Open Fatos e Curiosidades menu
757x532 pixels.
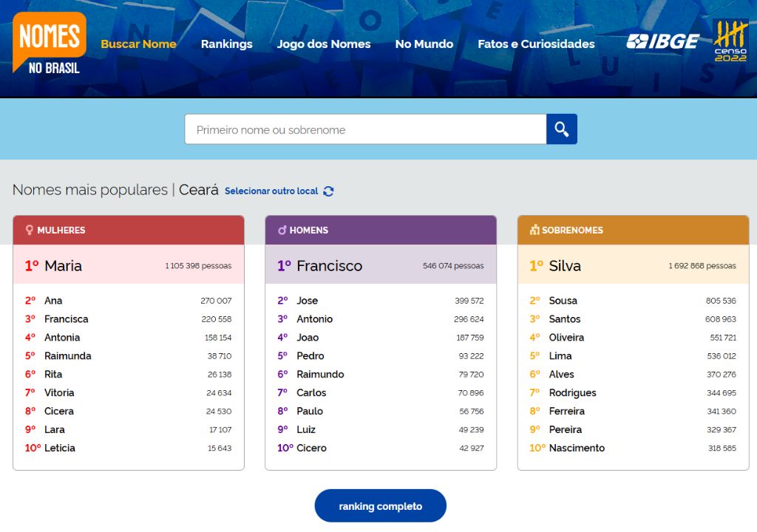(x=536, y=44)
